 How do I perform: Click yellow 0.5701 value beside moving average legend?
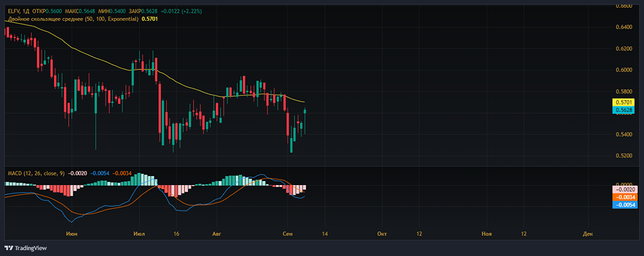pyautogui.click(x=149, y=19)
